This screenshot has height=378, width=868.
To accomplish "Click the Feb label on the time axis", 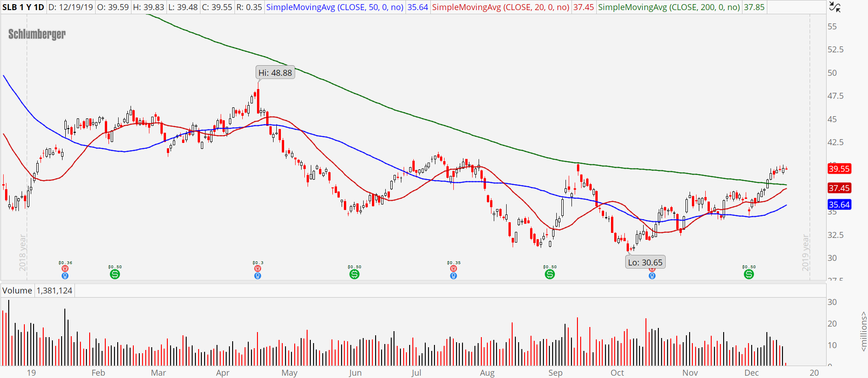I will pyautogui.click(x=98, y=373).
